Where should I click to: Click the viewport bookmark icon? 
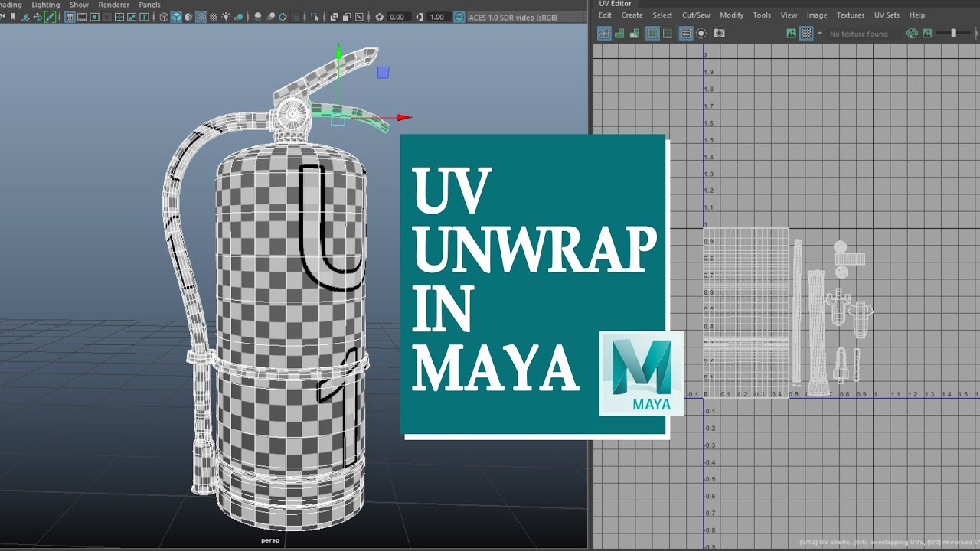[13, 17]
